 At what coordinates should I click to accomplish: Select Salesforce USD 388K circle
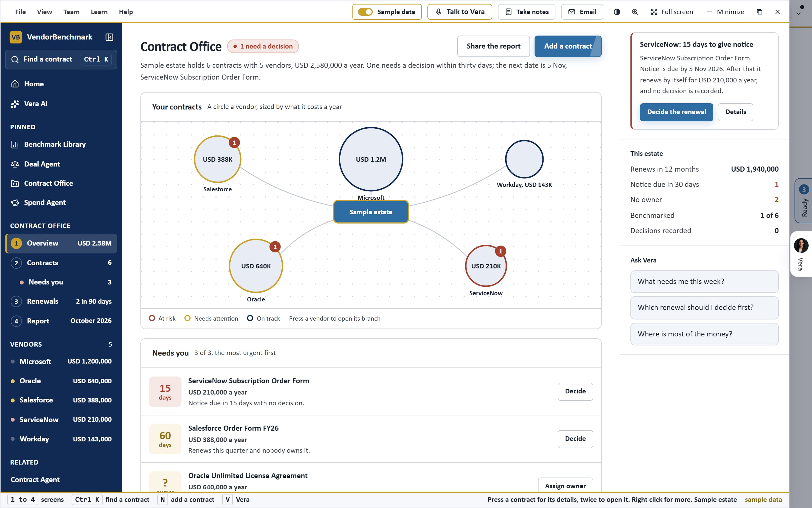click(217, 159)
